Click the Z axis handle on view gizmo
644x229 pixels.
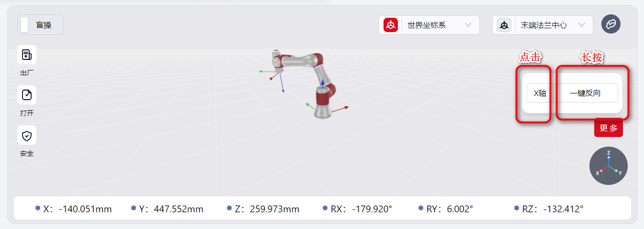[x=609, y=157]
